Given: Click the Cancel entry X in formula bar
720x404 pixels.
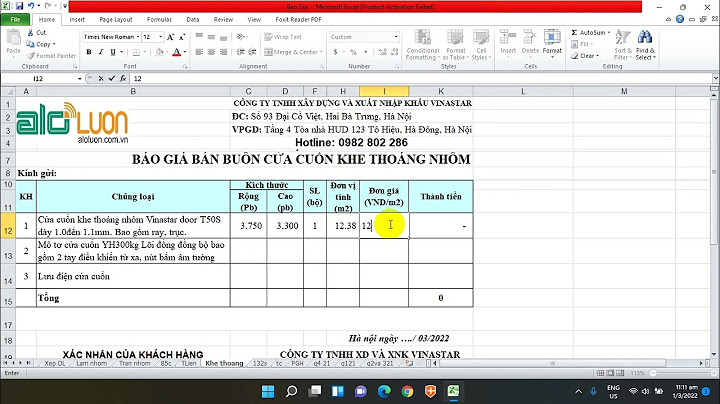Looking at the screenshot, I should tap(101, 79).
